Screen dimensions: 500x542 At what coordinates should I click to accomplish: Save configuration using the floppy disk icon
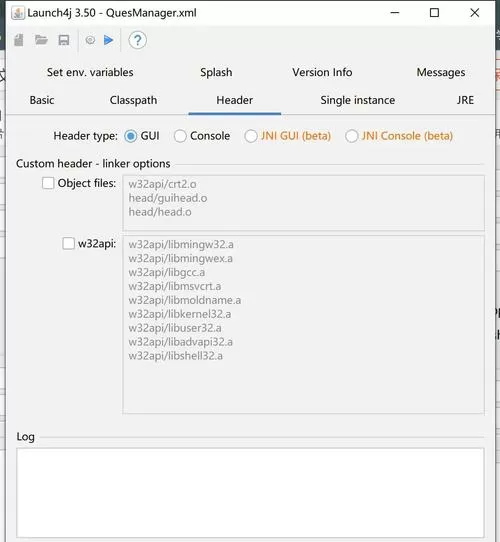pos(64,40)
